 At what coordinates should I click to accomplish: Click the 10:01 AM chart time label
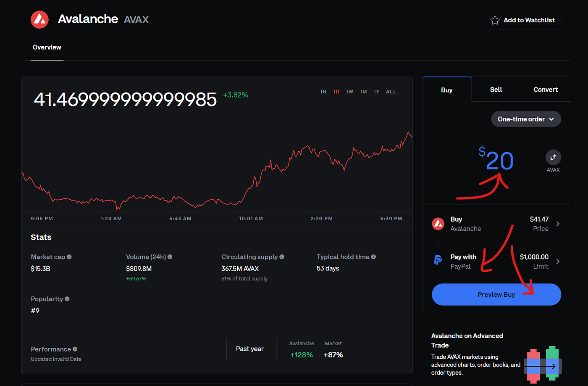251,219
